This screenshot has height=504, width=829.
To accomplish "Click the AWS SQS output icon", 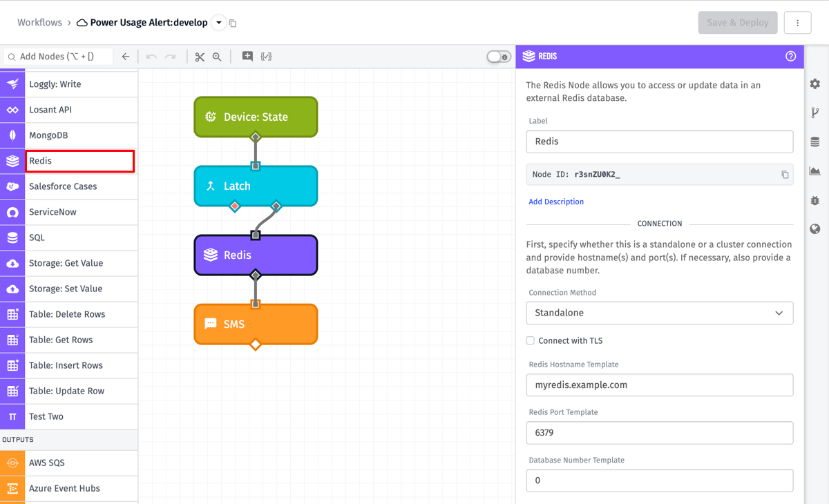I will 12,463.
